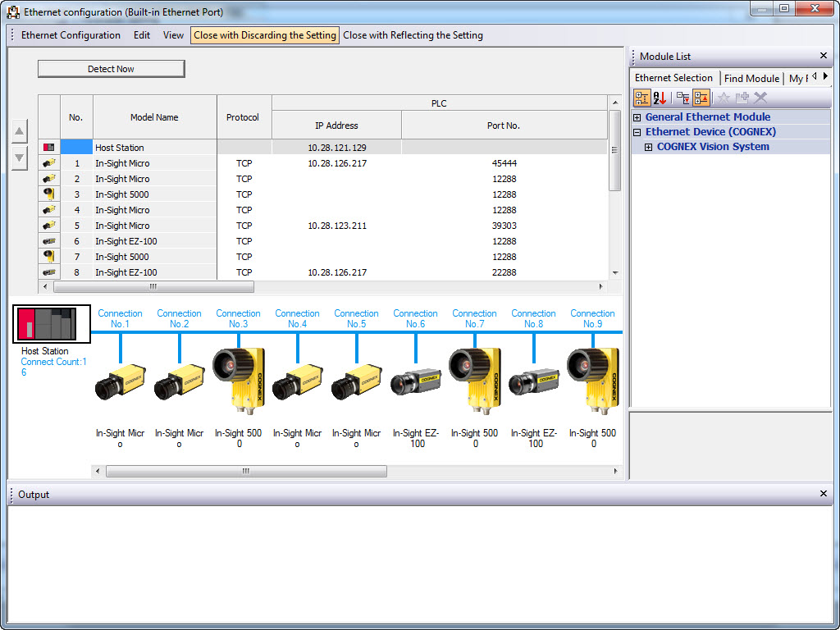The width and height of the screenshot is (840, 630).
Task: Click the alphabetical A-Z sort icon
Action: pos(660,98)
